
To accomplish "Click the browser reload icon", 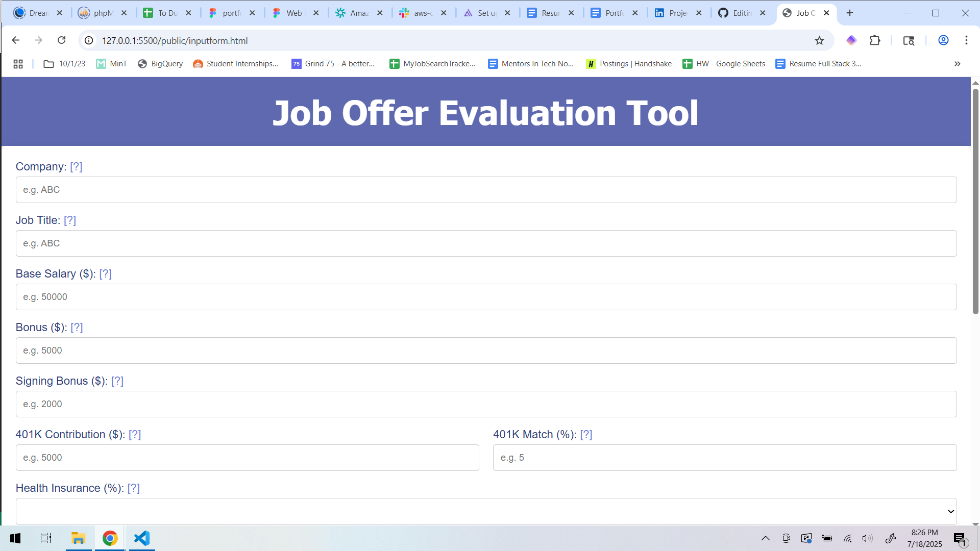I will point(61,40).
